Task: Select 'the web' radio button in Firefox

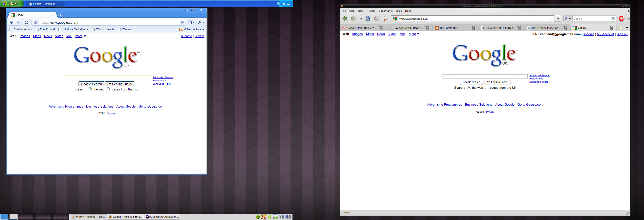Action: [x=469, y=88]
